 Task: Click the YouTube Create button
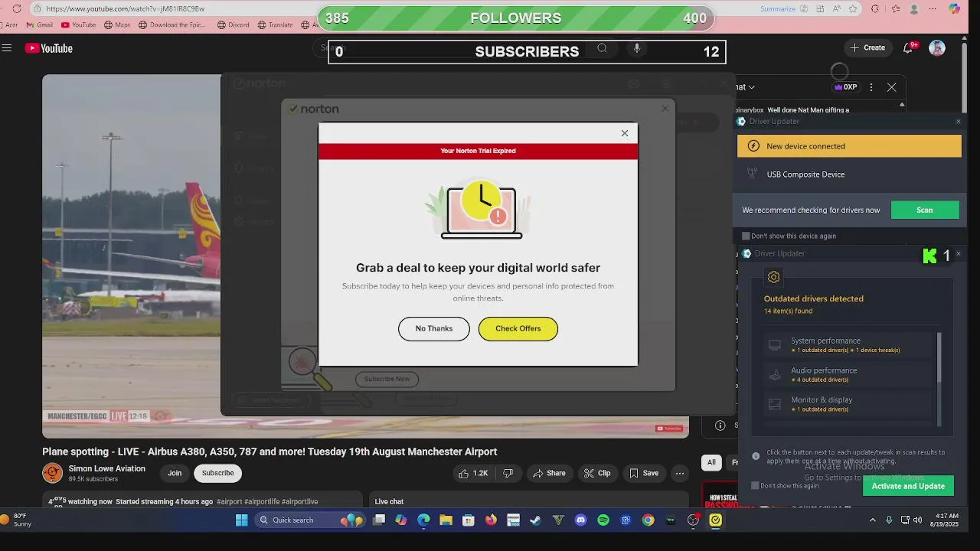click(867, 47)
